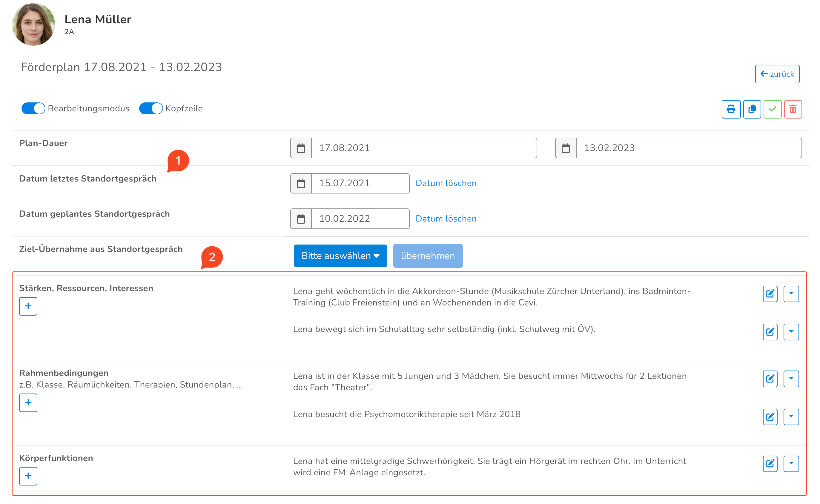Delete the letztes Standortgespräch date

pyautogui.click(x=446, y=183)
